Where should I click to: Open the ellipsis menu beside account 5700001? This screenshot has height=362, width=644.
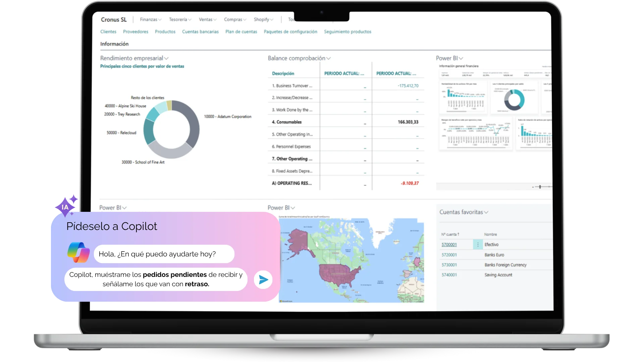(478, 244)
